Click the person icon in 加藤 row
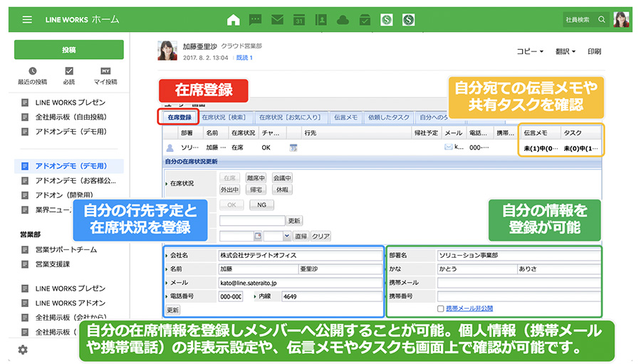The width and height of the screenshot is (641, 364). tap(170, 147)
